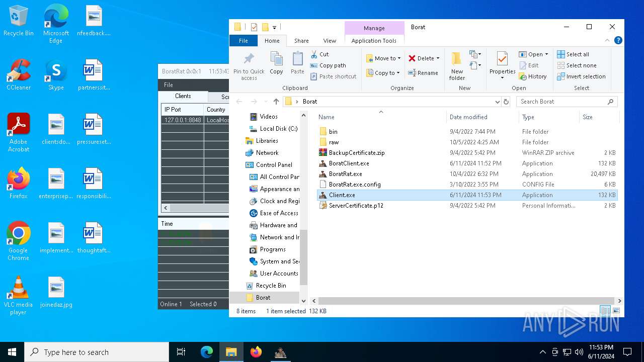
Task: Open VLC media player desktop icon
Action: coord(19,296)
